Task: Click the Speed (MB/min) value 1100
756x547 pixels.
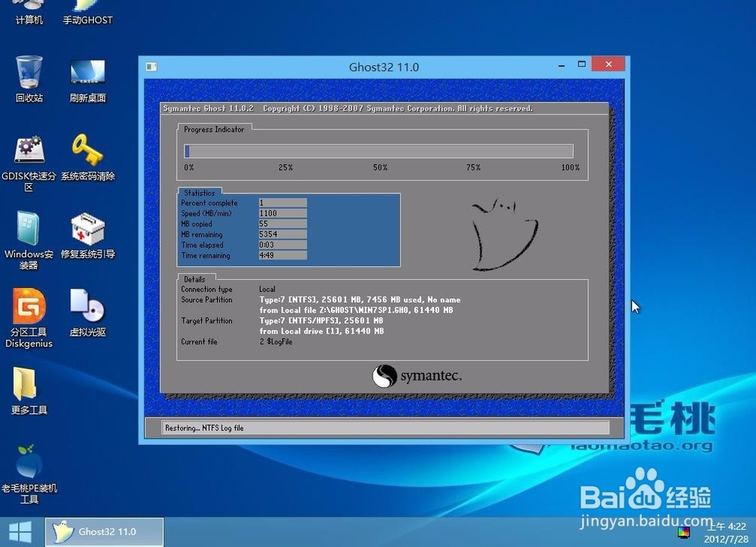Action: [283, 213]
